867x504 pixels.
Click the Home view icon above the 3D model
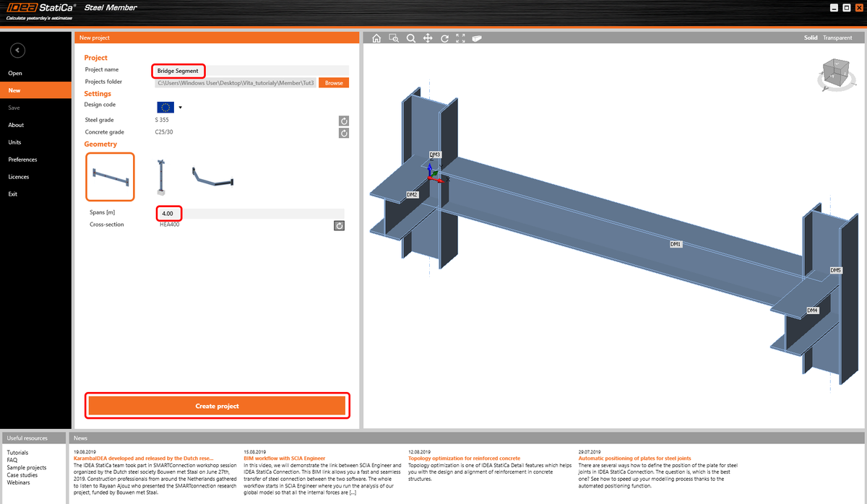[376, 38]
